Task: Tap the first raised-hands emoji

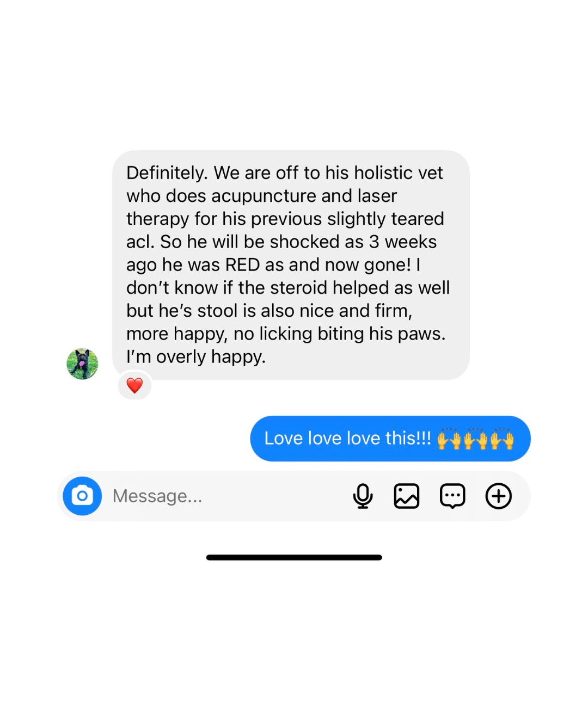Action: 449,438
